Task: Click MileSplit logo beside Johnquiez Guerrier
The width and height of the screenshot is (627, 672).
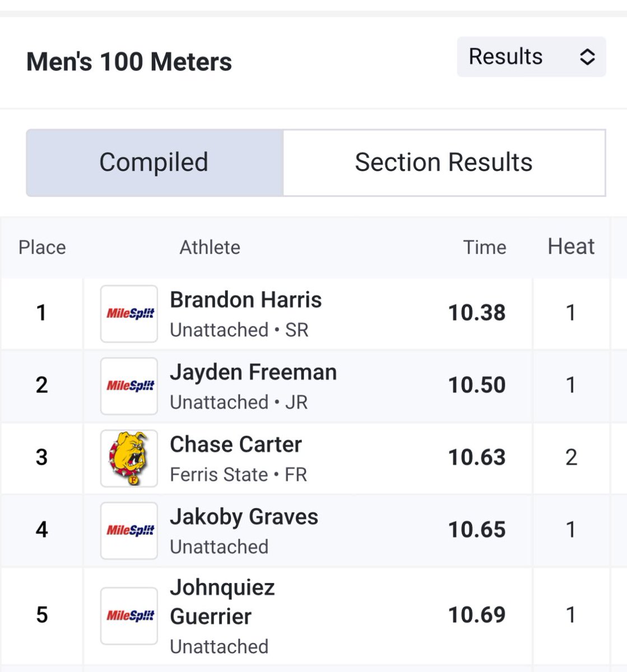Action: (129, 615)
